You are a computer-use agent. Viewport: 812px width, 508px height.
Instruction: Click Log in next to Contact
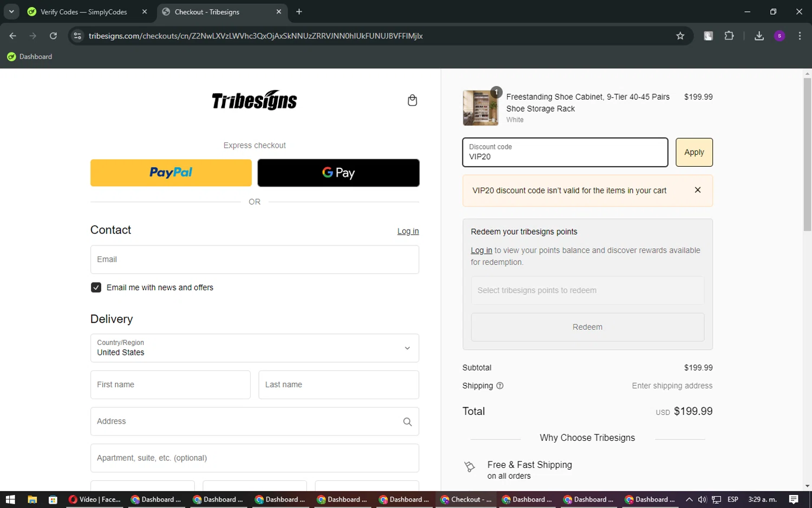coord(408,231)
